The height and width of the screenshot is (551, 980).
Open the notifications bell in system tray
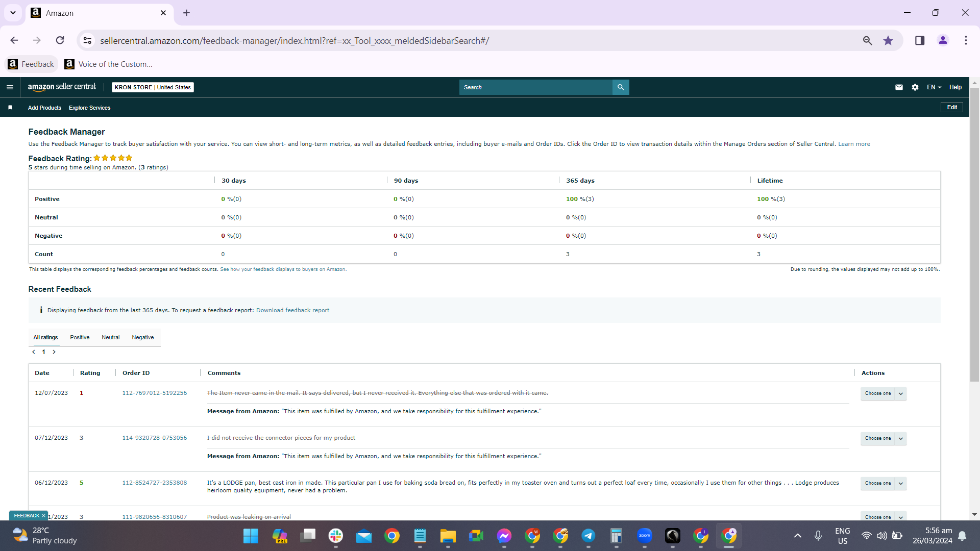pyautogui.click(x=962, y=536)
